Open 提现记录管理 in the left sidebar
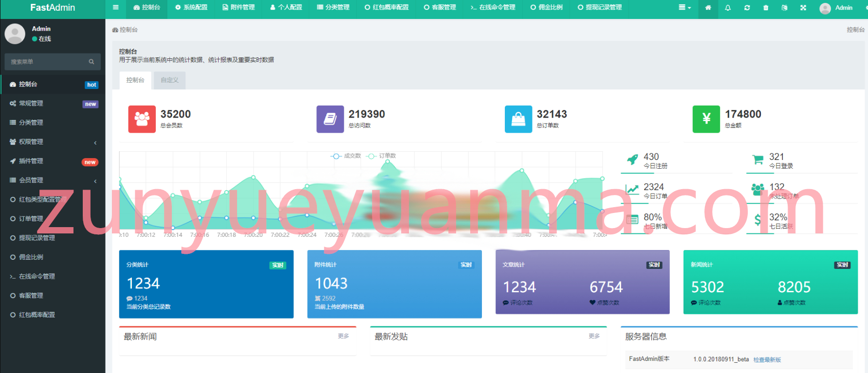 pyautogui.click(x=53, y=238)
